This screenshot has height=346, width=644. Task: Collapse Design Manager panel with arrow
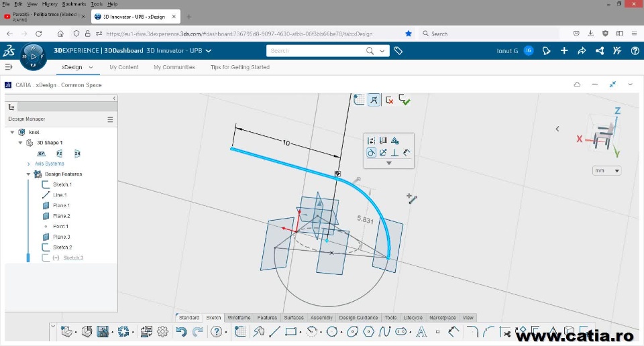pos(114,98)
